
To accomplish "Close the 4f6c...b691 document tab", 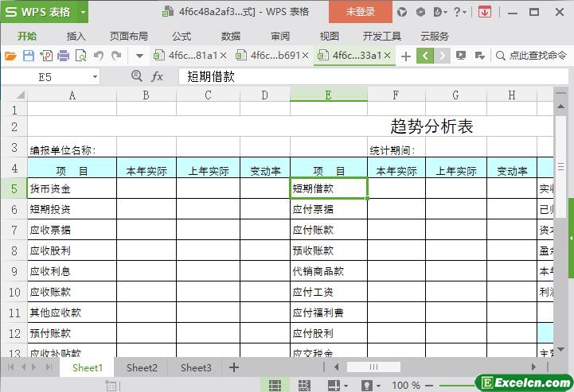I will tap(305, 56).
